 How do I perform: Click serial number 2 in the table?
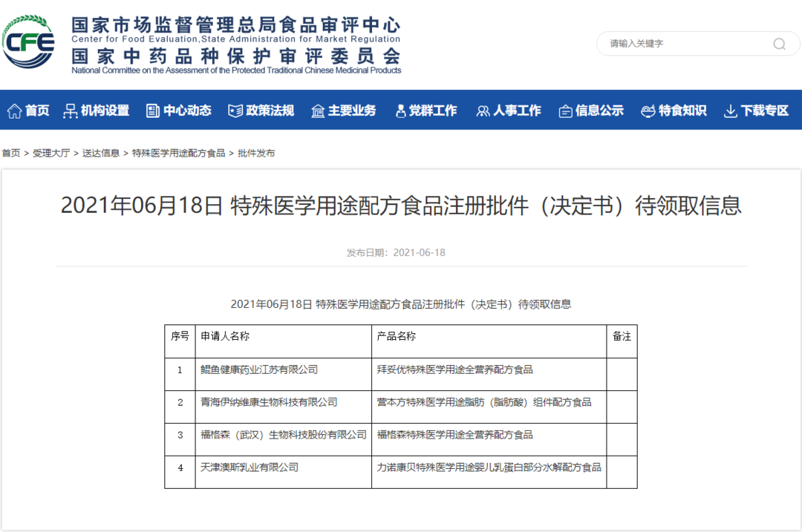[180, 403]
